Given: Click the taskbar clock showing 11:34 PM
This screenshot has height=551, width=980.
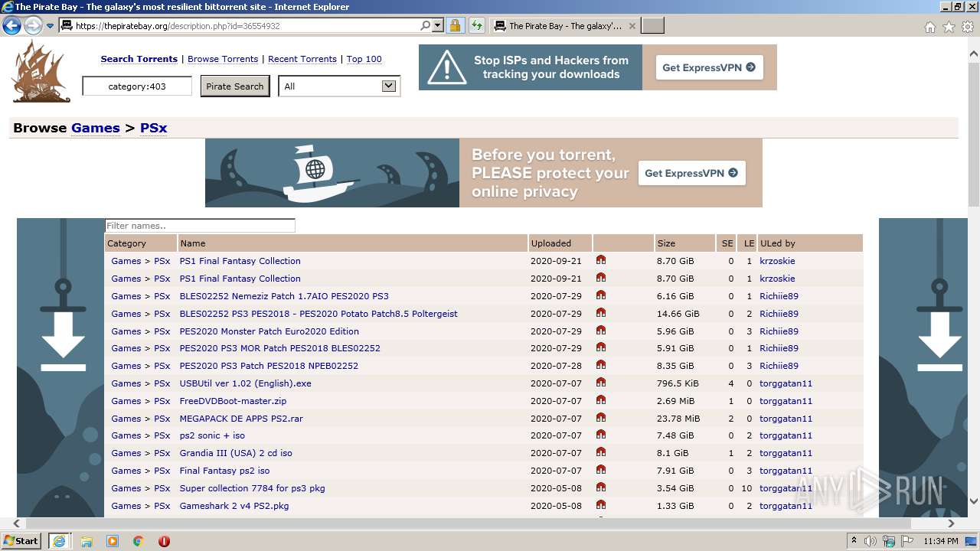Looking at the screenshot, I should coord(940,541).
